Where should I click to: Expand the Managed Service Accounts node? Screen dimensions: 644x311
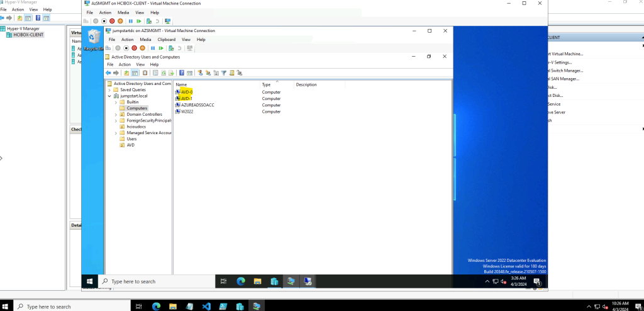click(116, 133)
